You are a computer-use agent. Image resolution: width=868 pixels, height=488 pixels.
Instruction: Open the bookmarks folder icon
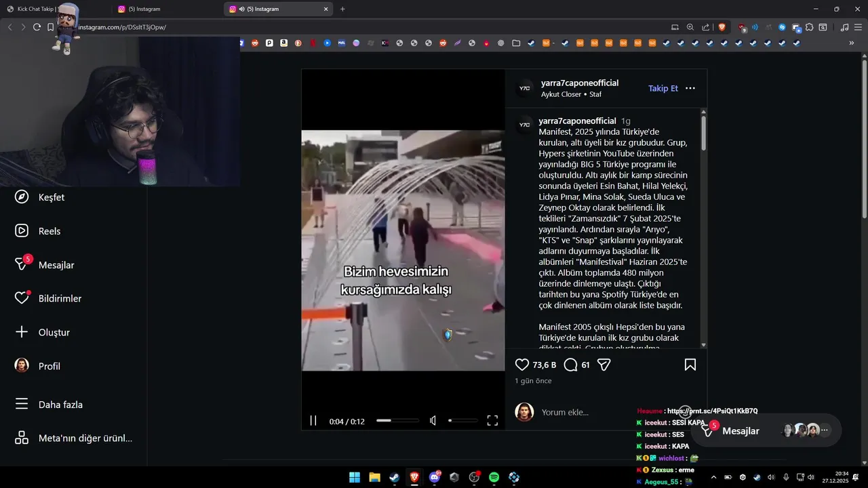coord(516,43)
